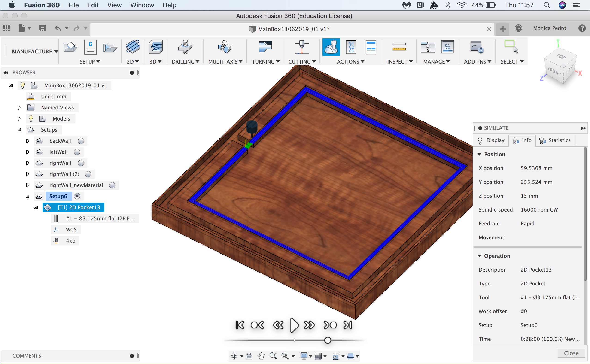Open the Siri menu bar icon
Image resolution: width=590 pixels, height=364 pixels.
pyautogui.click(x=562, y=5)
